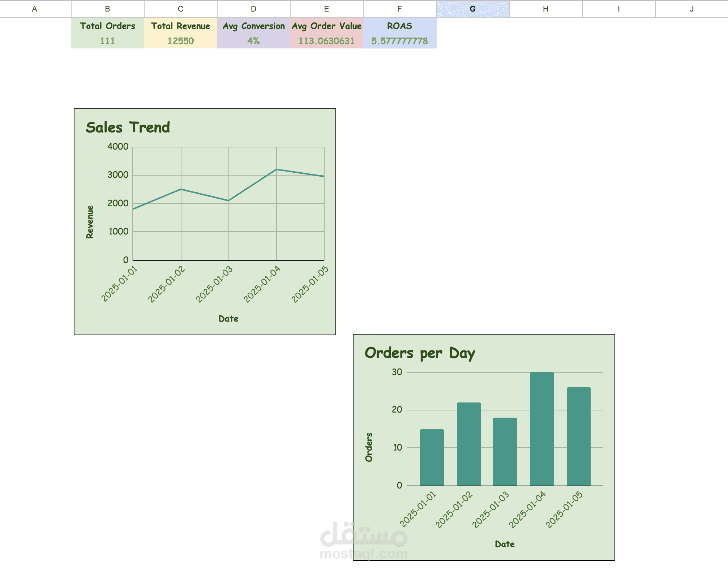The height and width of the screenshot is (573, 728).
Task: Select column A header
Action: click(x=35, y=9)
